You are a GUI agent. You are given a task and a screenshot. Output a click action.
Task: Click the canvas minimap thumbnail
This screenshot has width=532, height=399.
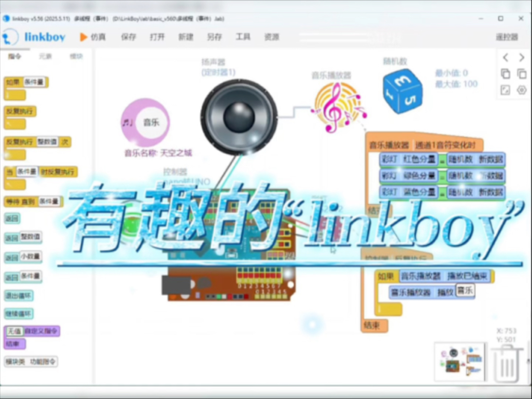click(460, 362)
